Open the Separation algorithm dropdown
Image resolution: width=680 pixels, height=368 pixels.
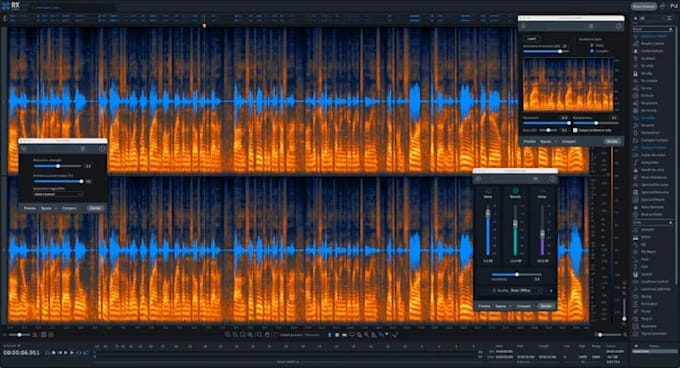58,194
